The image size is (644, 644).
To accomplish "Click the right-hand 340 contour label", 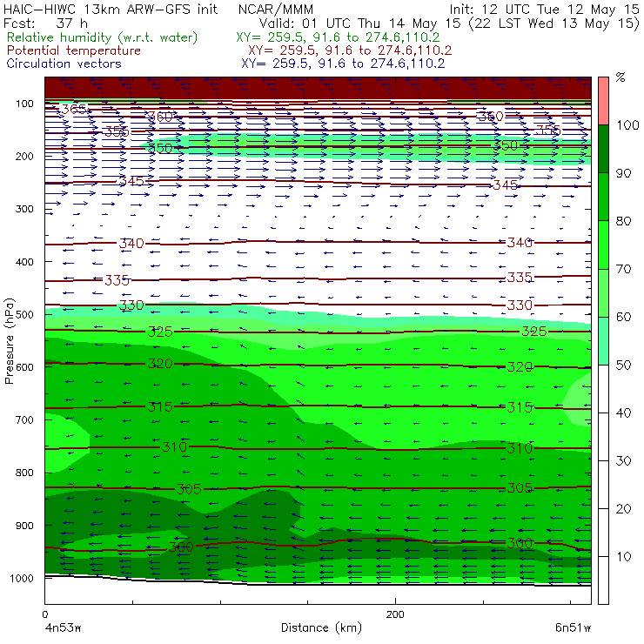I will [520, 243].
